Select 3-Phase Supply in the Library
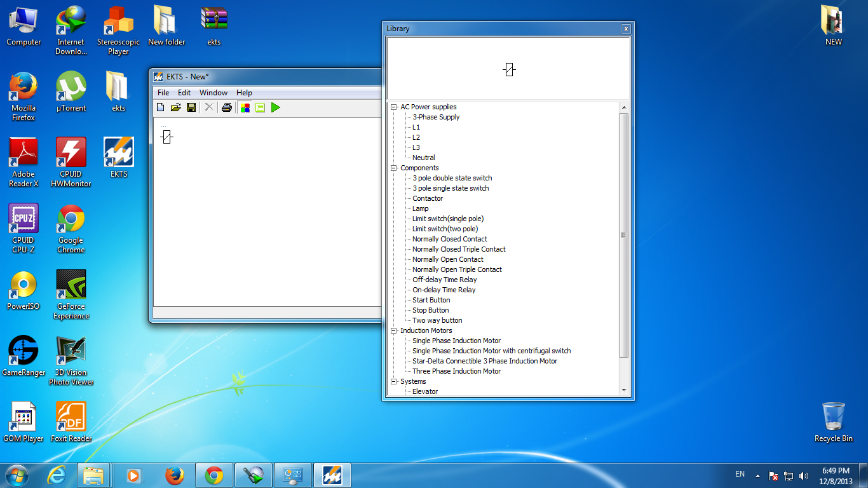The height and width of the screenshot is (488, 868). point(436,117)
